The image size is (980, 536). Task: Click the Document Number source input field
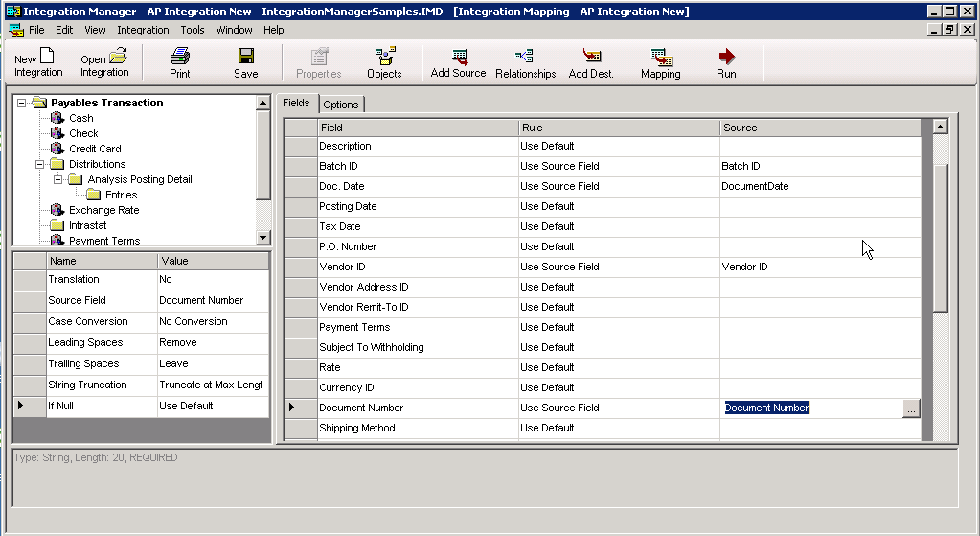[811, 408]
